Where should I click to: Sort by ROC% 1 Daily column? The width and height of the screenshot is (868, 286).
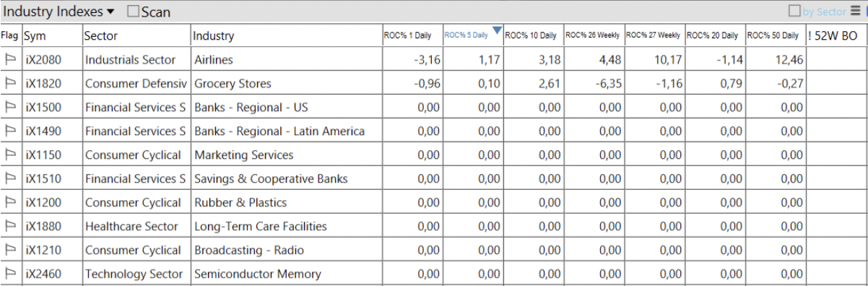coord(411,35)
